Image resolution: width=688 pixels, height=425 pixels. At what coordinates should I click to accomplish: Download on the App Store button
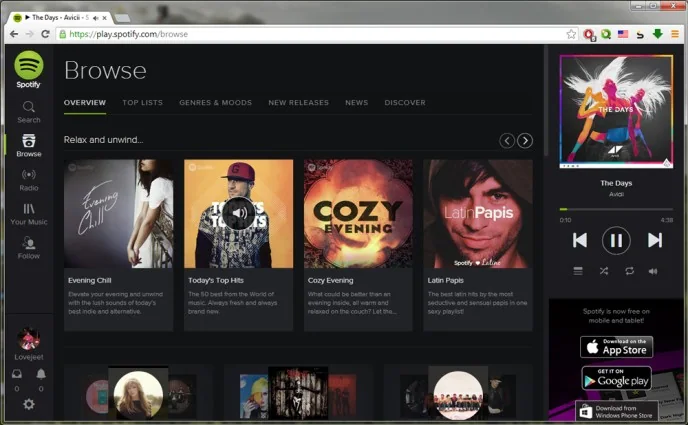click(x=616, y=347)
